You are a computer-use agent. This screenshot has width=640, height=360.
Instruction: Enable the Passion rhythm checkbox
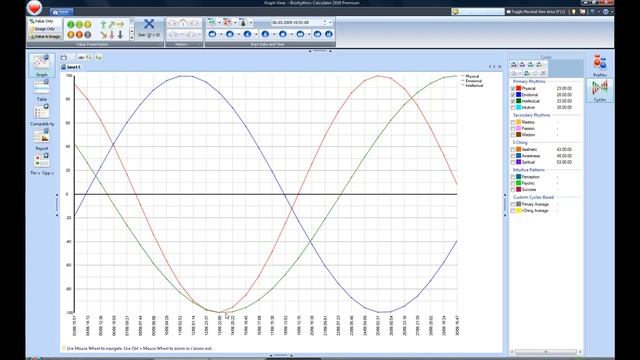coord(513,129)
